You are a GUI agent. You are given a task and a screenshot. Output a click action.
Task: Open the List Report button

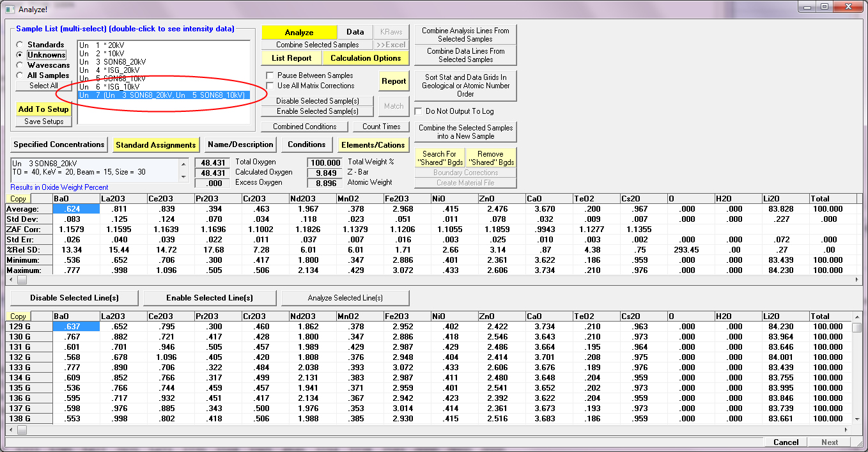pos(291,58)
